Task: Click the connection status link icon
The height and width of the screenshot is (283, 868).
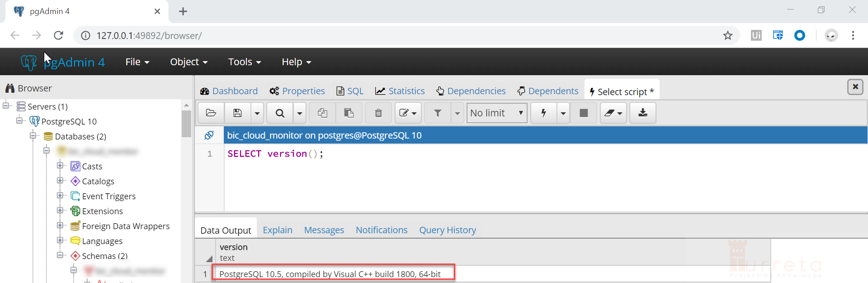Action: (209, 135)
